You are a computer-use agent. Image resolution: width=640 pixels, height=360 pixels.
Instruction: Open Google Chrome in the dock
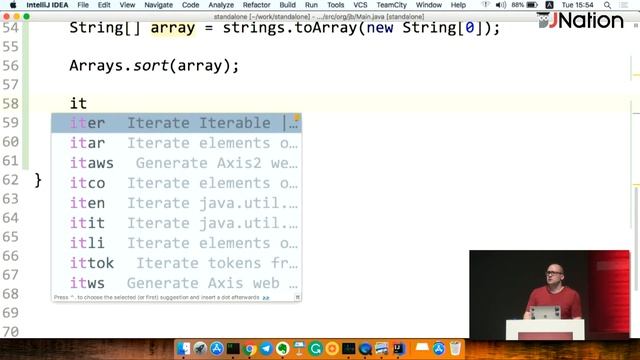tap(249, 349)
